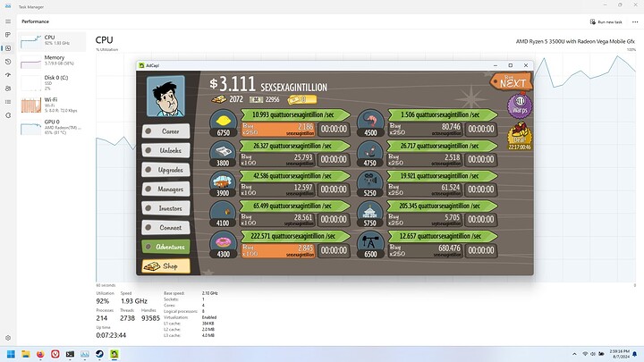This screenshot has width=644, height=362.
Task: Click the car wash icon labeled 3900
Action: tap(223, 184)
